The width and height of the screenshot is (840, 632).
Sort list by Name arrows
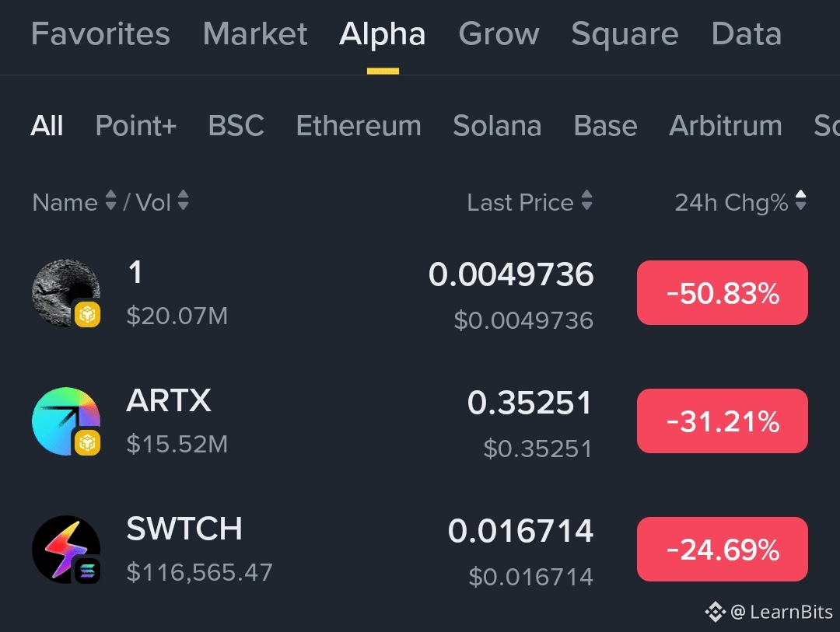click(x=110, y=202)
